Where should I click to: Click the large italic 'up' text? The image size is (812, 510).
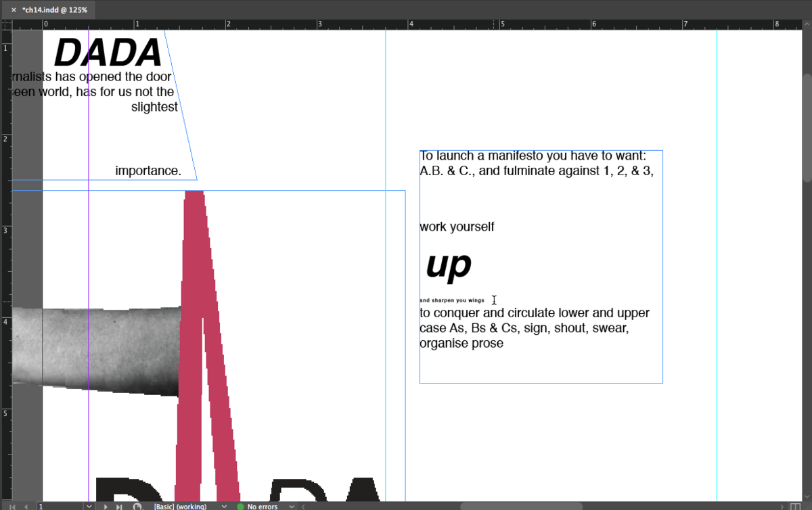pyautogui.click(x=449, y=265)
